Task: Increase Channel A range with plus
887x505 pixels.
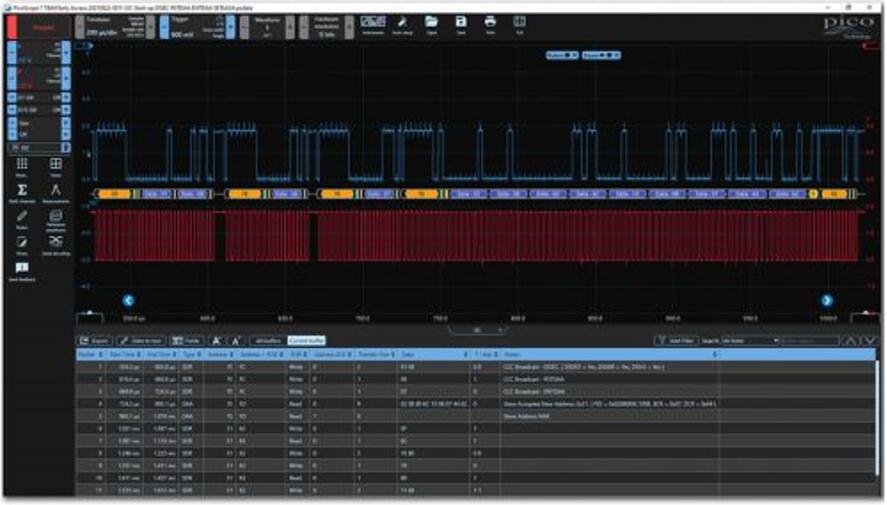Action: point(66,53)
